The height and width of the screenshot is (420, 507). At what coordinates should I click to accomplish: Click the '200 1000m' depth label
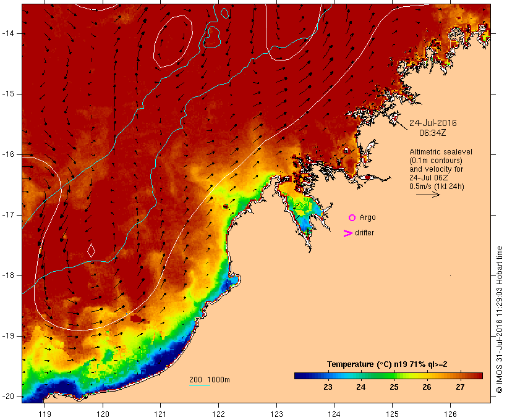(210, 380)
